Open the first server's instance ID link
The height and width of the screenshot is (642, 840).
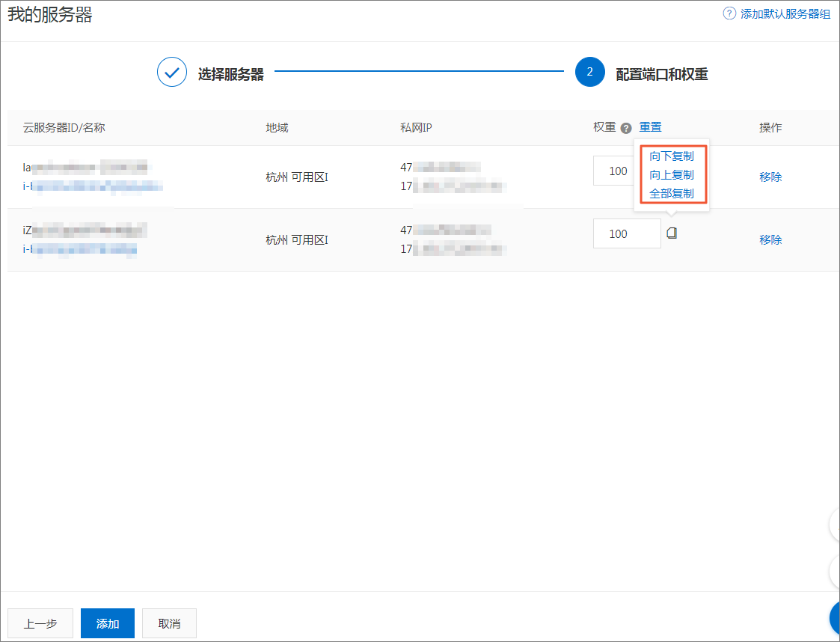tap(93, 186)
